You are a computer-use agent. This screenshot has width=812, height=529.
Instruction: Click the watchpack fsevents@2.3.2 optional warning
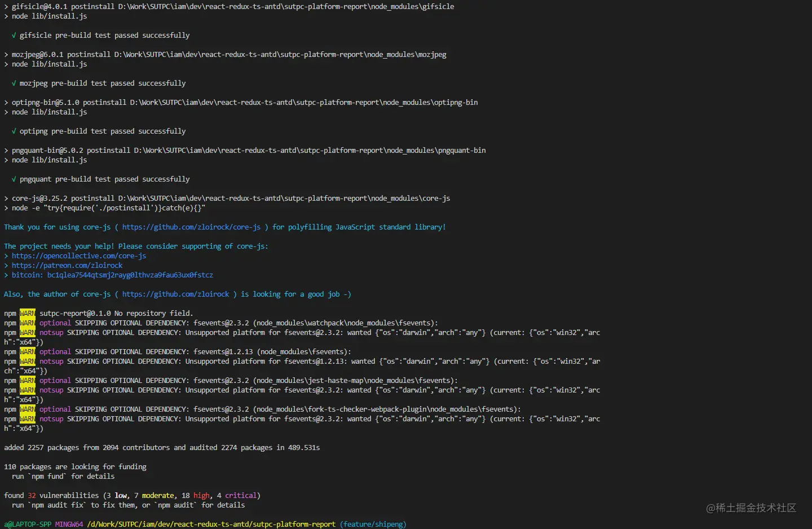point(221,323)
